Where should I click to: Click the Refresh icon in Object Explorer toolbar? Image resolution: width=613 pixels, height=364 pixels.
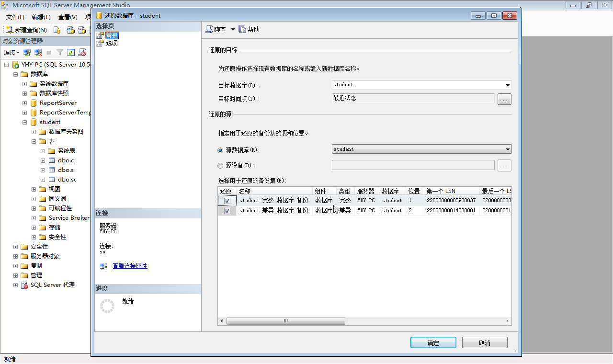tap(71, 53)
